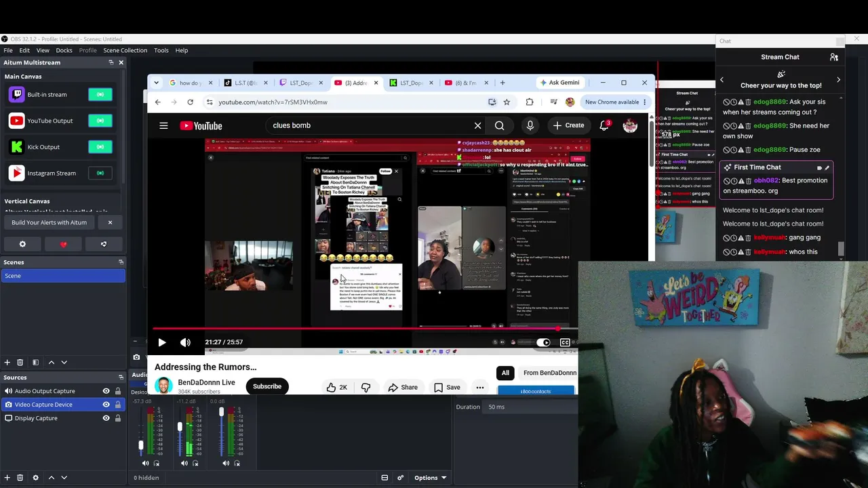Open Chrome extensions puzzle icon
Image resolution: width=868 pixels, height=488 pixels.
point(530,102)
